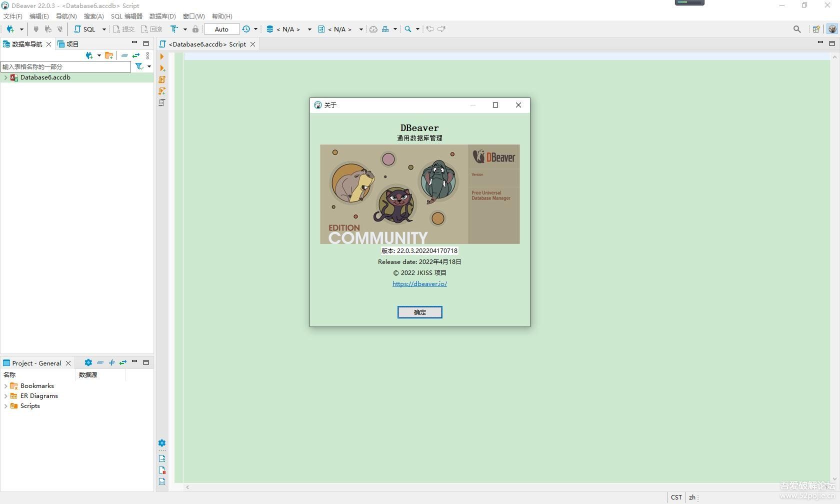The width and height of the screenshot is (840, 504).
Task: Click the connect plug icon in toolbar
Action: [36, 29]
